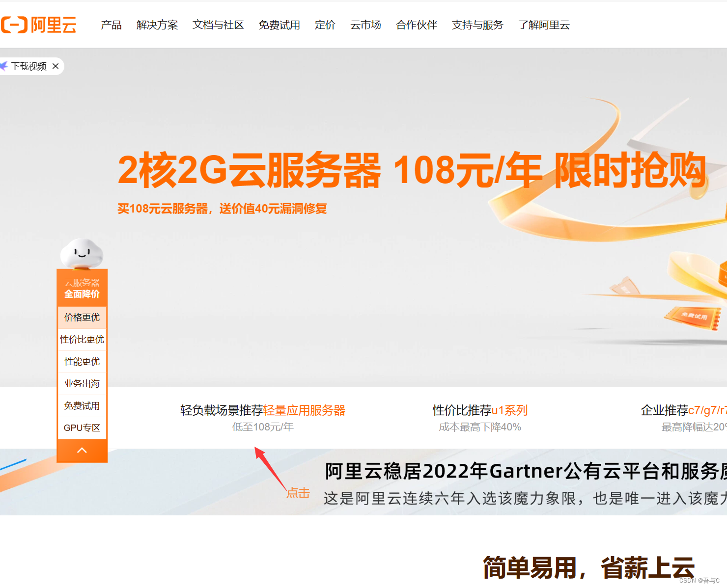Click the 阿里云 logo
The image size is (727, 588).
[x=39, y=25]
